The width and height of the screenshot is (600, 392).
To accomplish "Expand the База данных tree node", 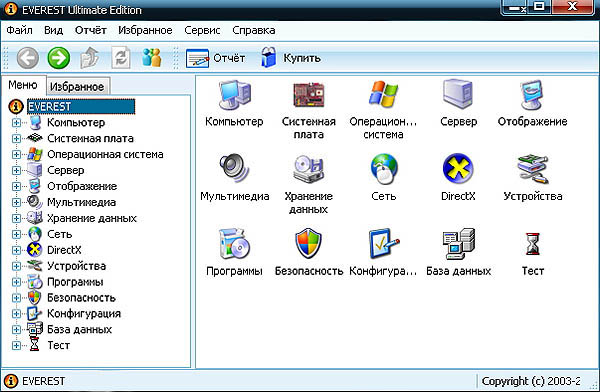I will coord(16,330).
